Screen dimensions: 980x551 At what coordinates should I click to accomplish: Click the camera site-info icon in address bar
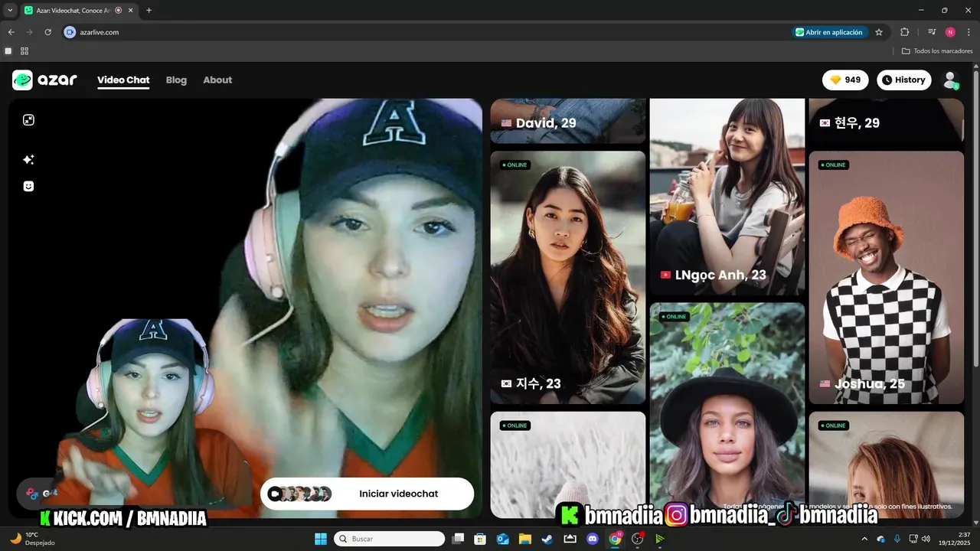tap(70, 32)
